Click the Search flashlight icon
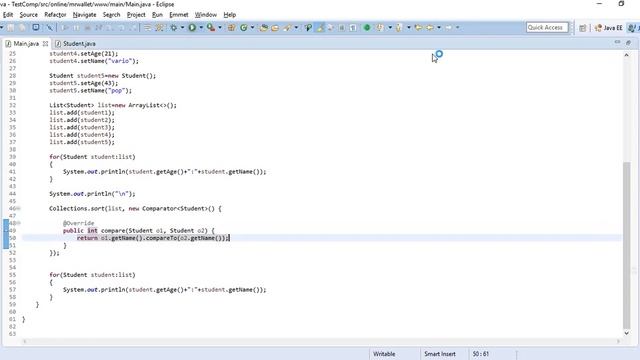The image size is (640, 360). pos(287,27)
